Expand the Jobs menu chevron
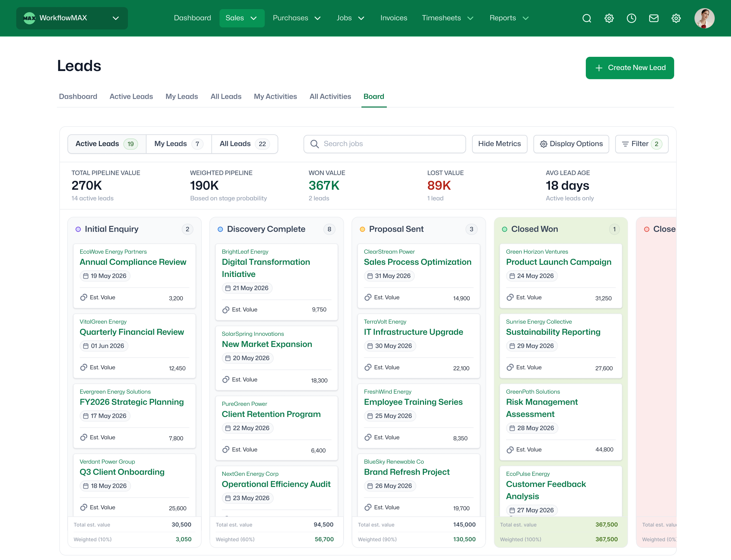Viewport: 731px width, 560px height. [x=361, y=18]
